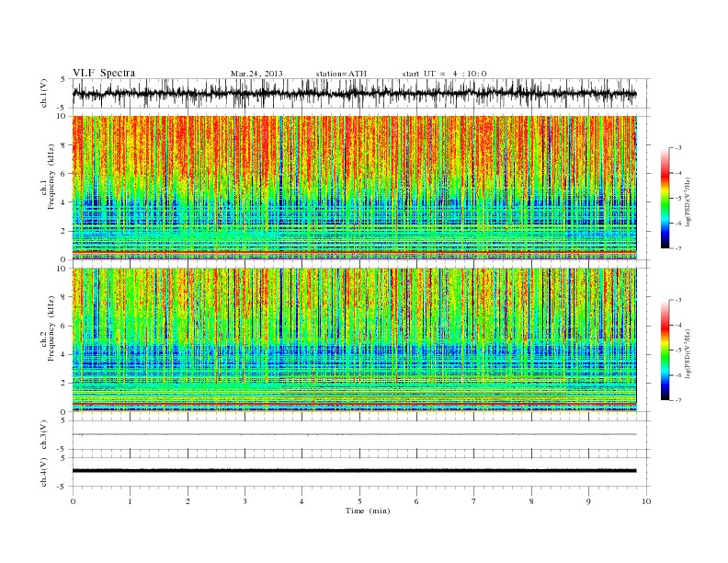
Task: Select the date text "Mar.24, 2013"
Action: [x=256, y=74]
